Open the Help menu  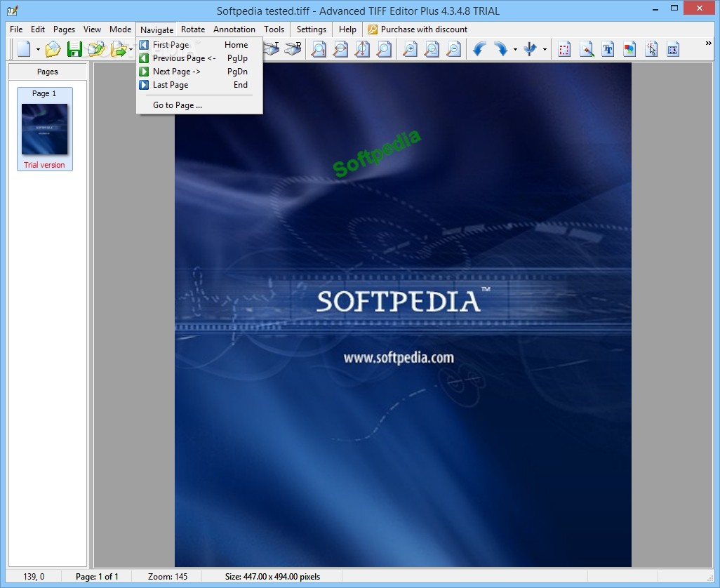347,29
